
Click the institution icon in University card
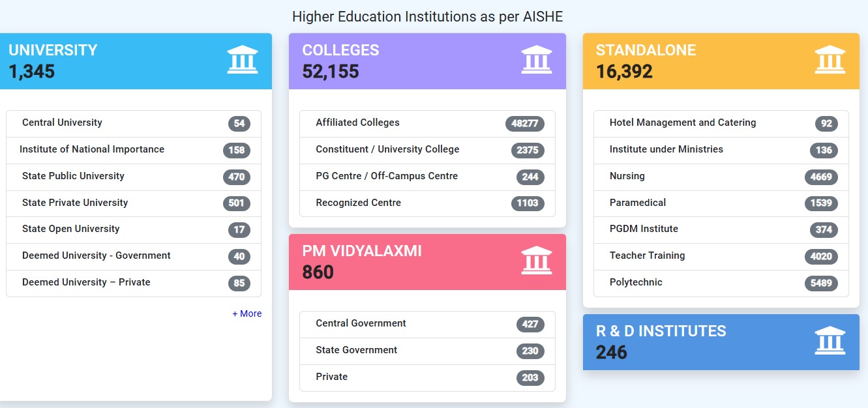pyautogui.click(x=243, y=60)
